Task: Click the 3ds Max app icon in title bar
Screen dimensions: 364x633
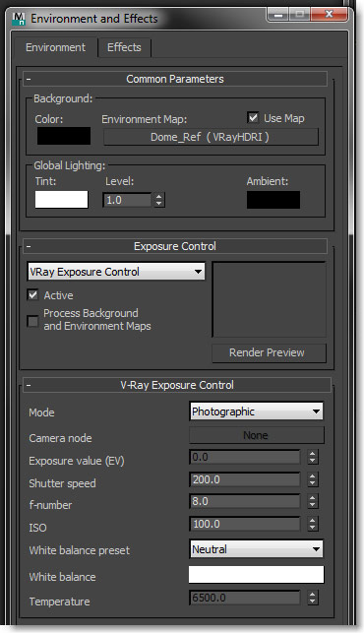Action: 19,19
